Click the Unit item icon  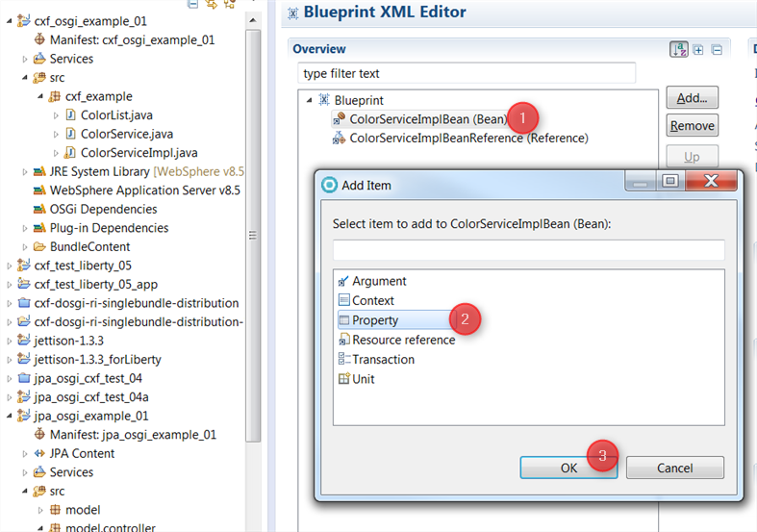click(x=343, y=379)
